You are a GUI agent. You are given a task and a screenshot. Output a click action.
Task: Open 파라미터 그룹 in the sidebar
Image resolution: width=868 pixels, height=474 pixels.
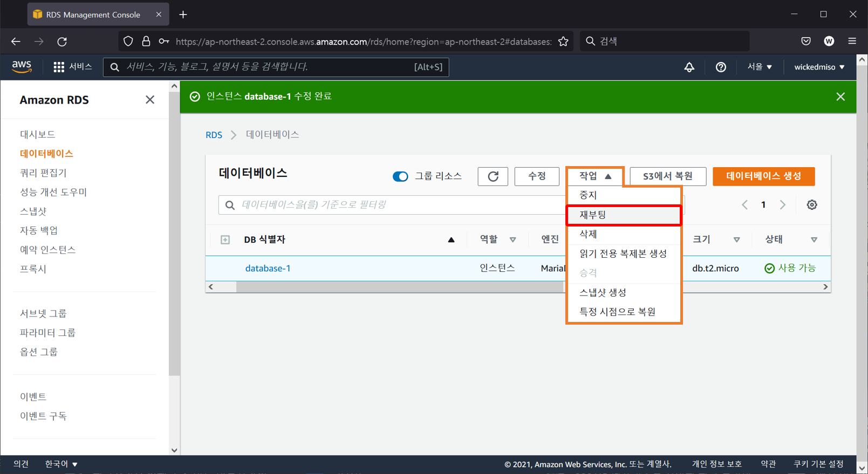(47, 333)
